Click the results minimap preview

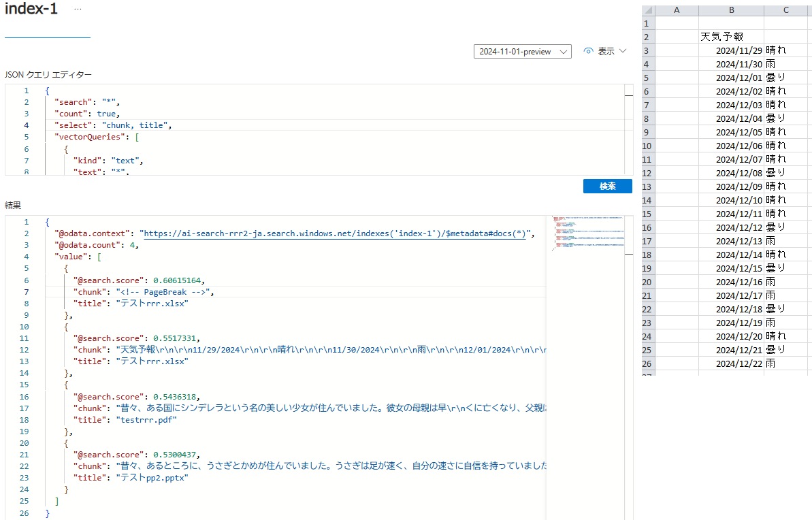click(588, 233)
